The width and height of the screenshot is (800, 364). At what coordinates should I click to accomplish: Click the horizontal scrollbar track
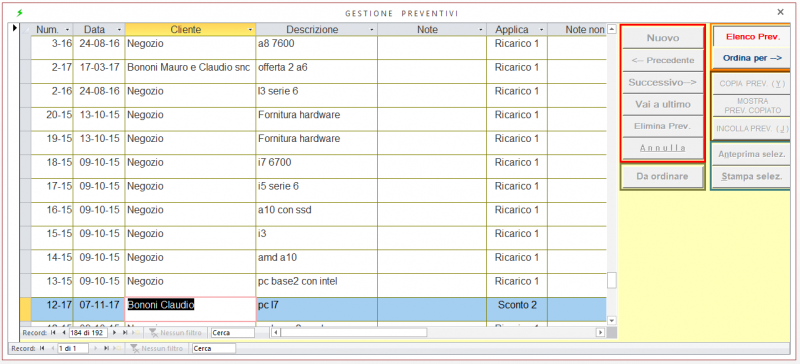(510, 333)
